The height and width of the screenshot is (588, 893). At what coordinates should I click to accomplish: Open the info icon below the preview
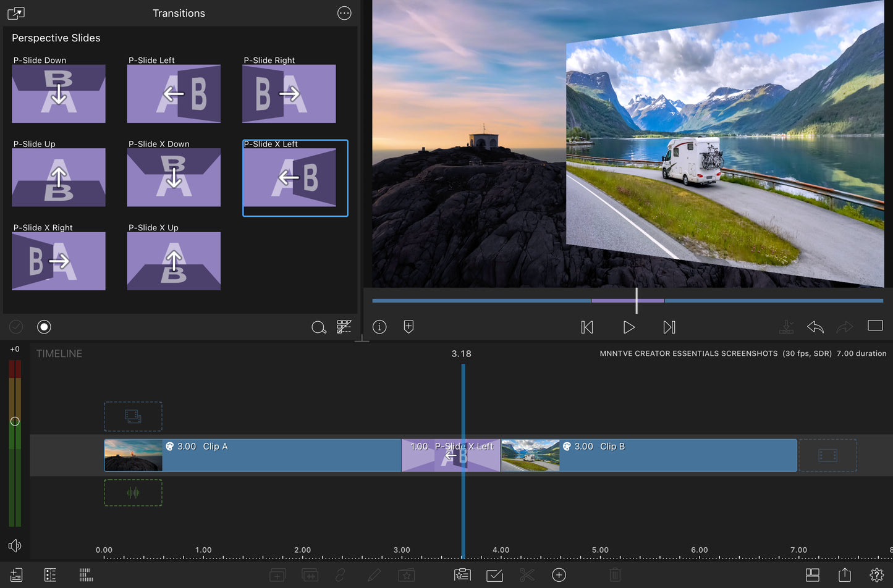[x=379, y=327]
